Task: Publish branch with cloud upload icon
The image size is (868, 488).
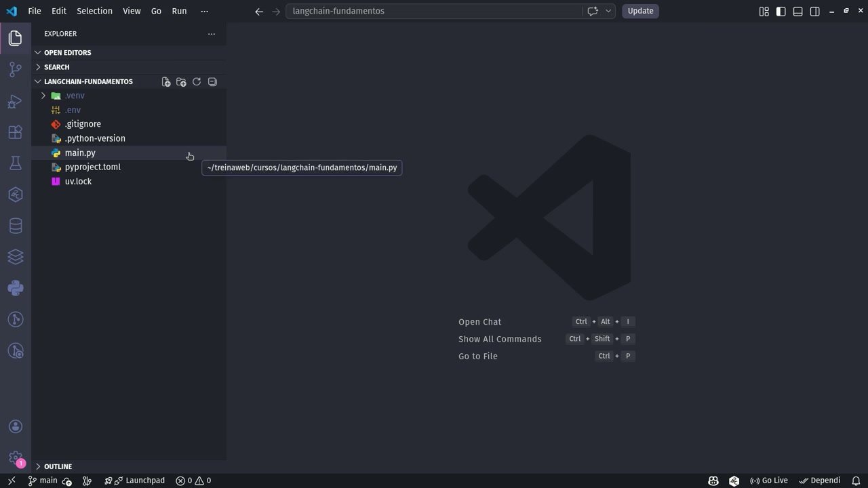Action: click(x=67, y=481)
